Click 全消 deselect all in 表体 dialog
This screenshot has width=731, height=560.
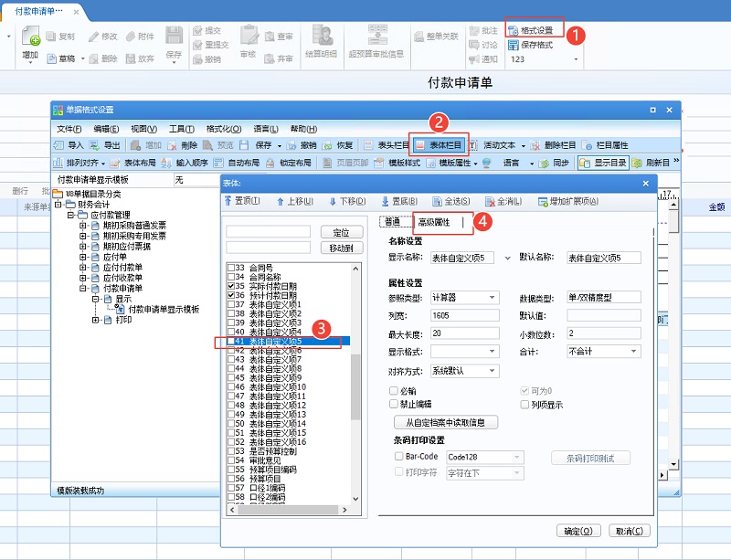503,201
